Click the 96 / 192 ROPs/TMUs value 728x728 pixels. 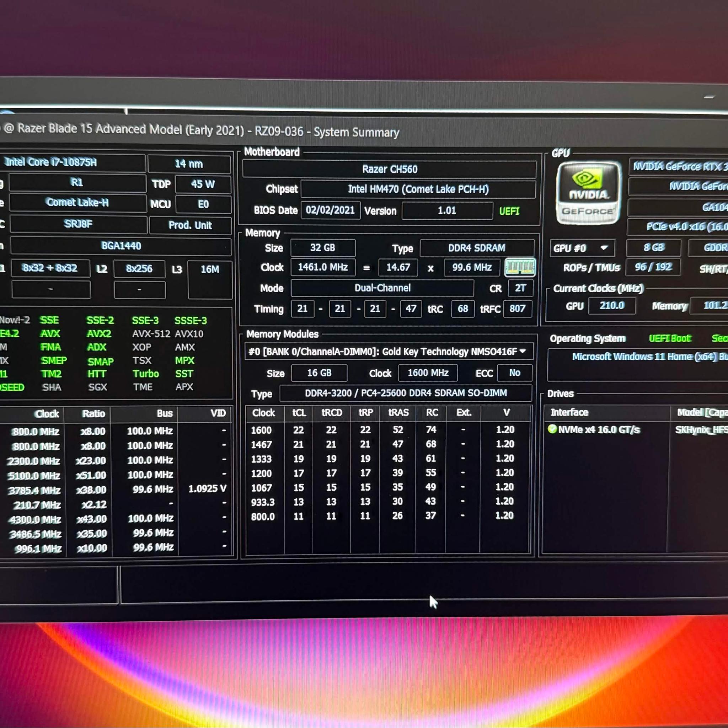click(653, 267)
